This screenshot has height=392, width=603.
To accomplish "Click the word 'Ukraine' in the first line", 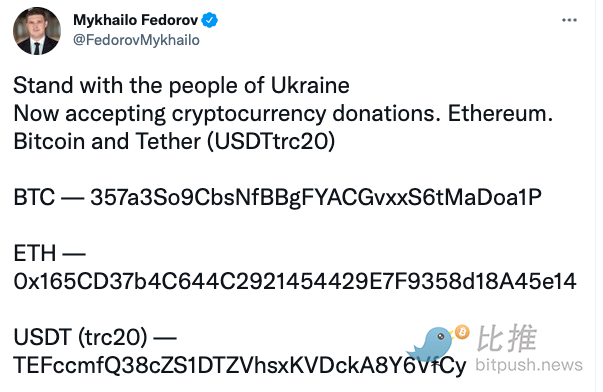I will coord(310,85).
